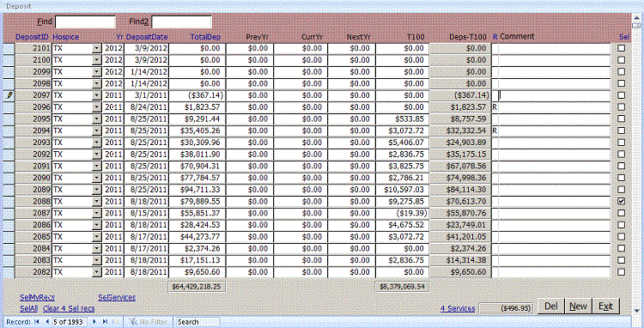Open Hospice dropdown for deposit 2101
This screenshot has width=644, height=328.
(x=96, y=48)
